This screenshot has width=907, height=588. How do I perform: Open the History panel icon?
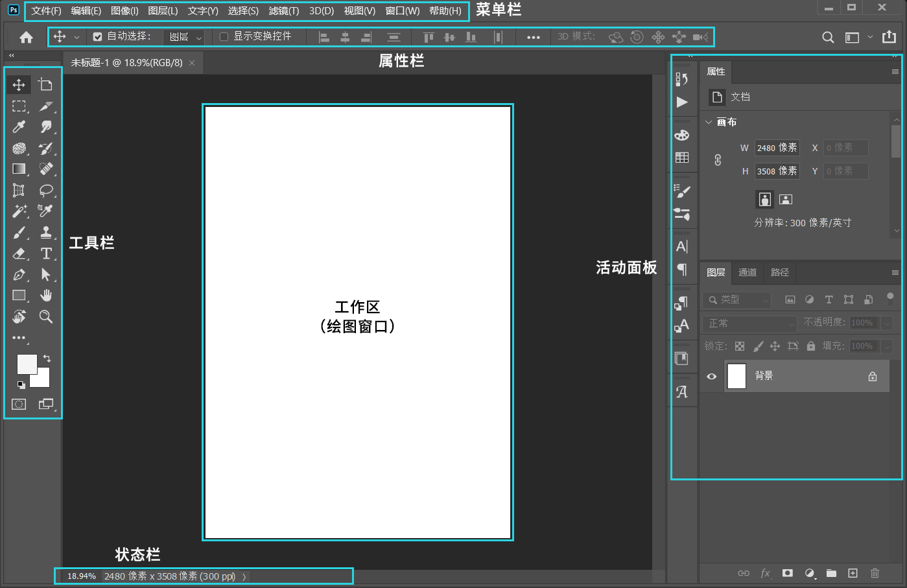pyautogui.click(x=681, y=79)
